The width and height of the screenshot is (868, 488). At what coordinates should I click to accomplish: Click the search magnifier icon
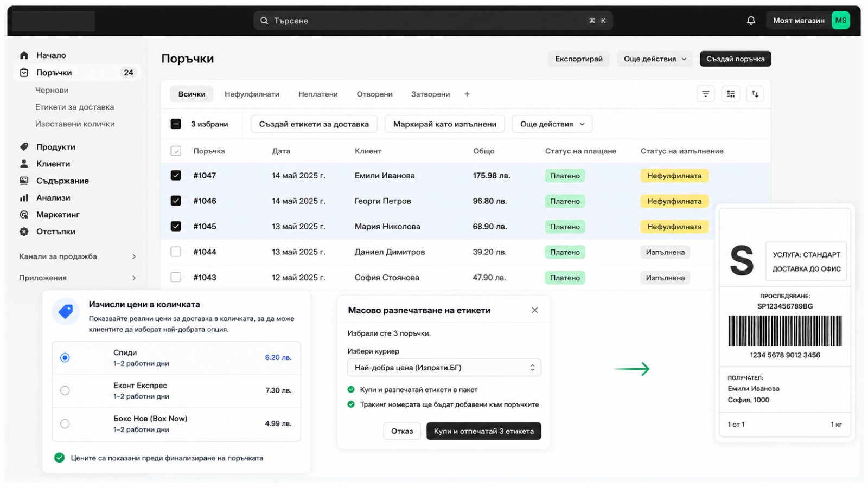coord(264,21)
